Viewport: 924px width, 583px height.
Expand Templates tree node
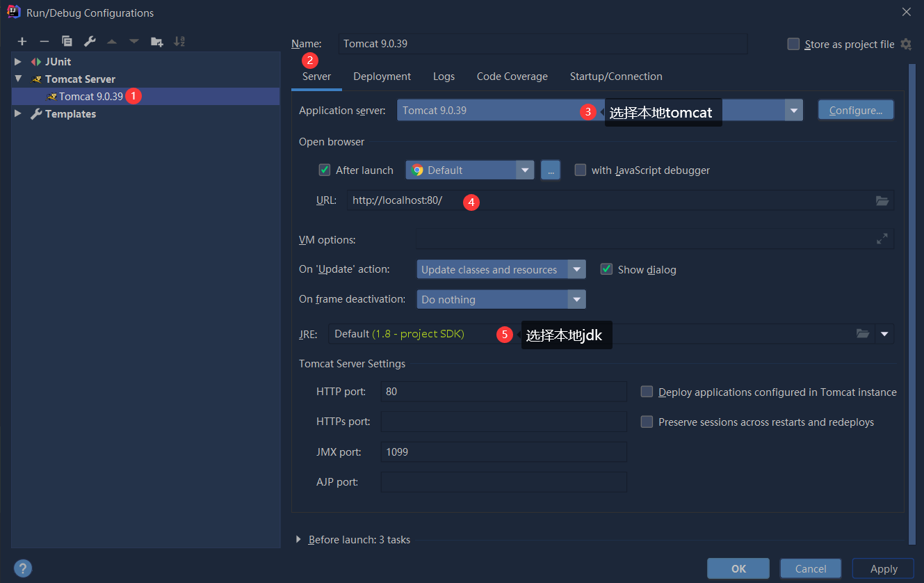(19, 114)
